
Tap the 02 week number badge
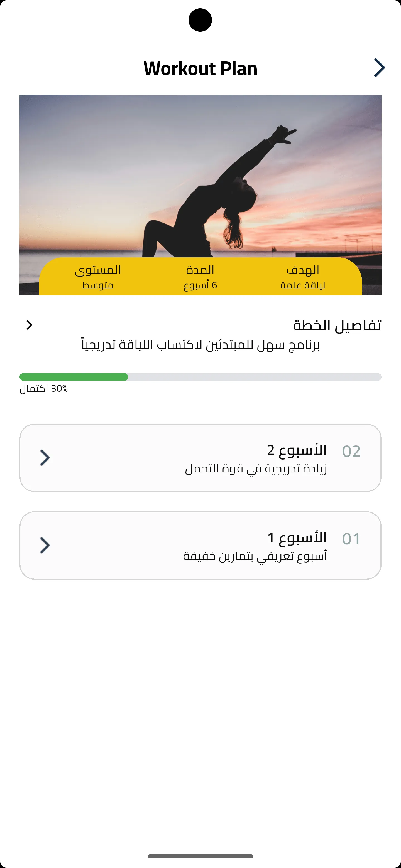click(351, 452)
